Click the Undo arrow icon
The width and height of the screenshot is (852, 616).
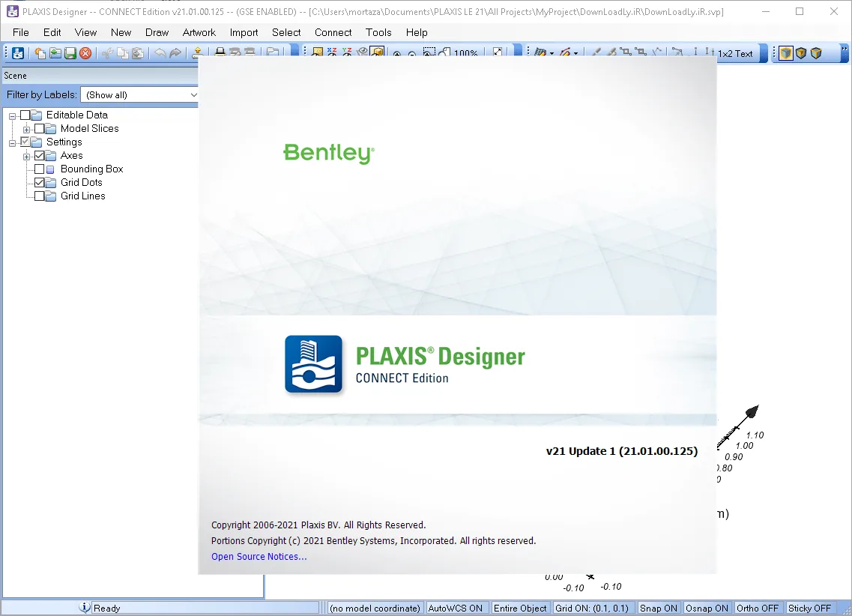(x=160, y=52)
